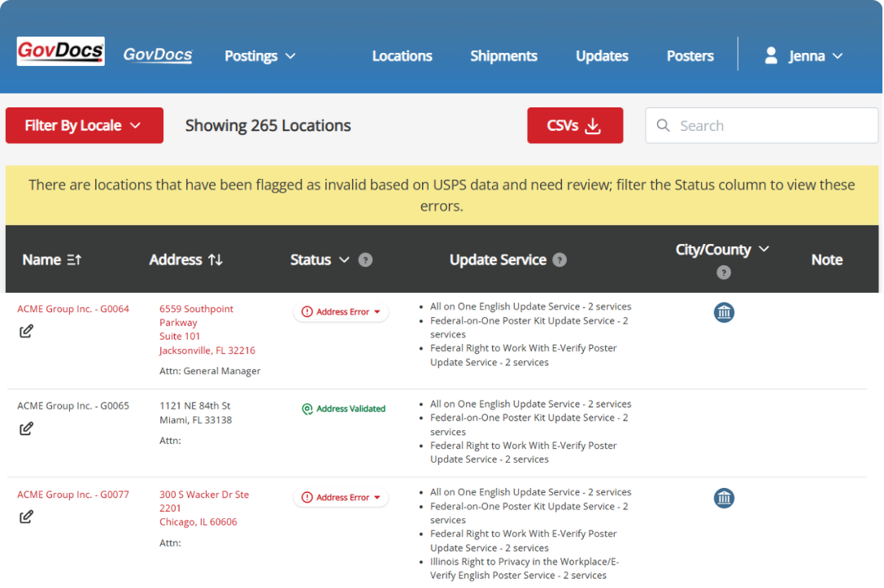Open the Filter By Locale dropdown
The image size is (884, 588).
tap(85, 126)
